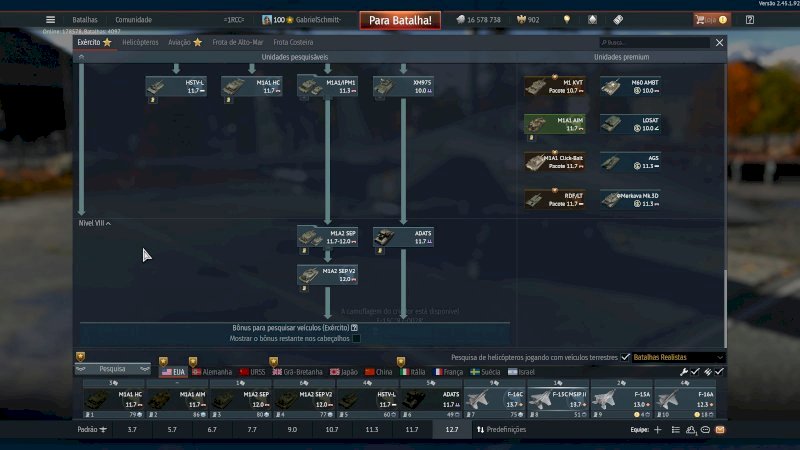
Task: Enable show remaining bonus in headers checkbox
Action: [x=355, y=339]
